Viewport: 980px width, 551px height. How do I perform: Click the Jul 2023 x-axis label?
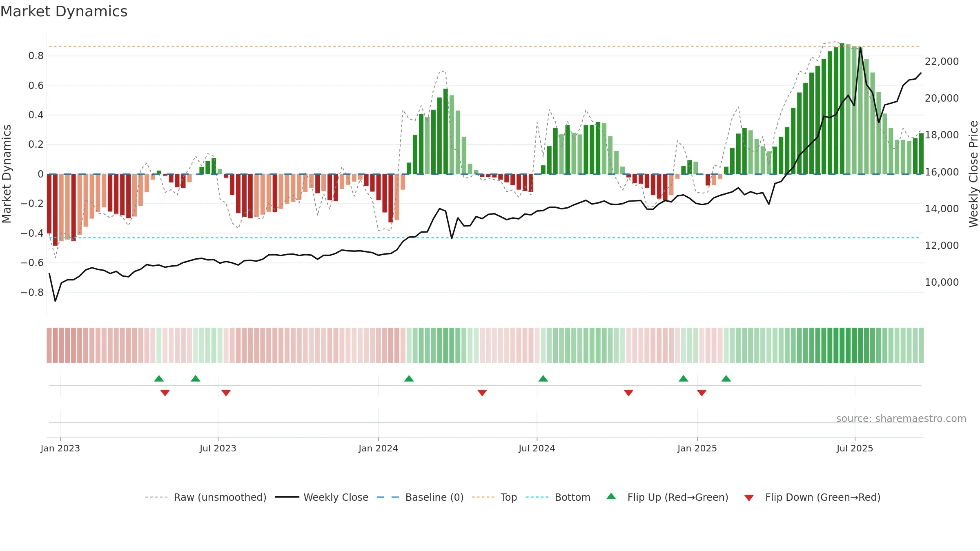coord(218,448)
